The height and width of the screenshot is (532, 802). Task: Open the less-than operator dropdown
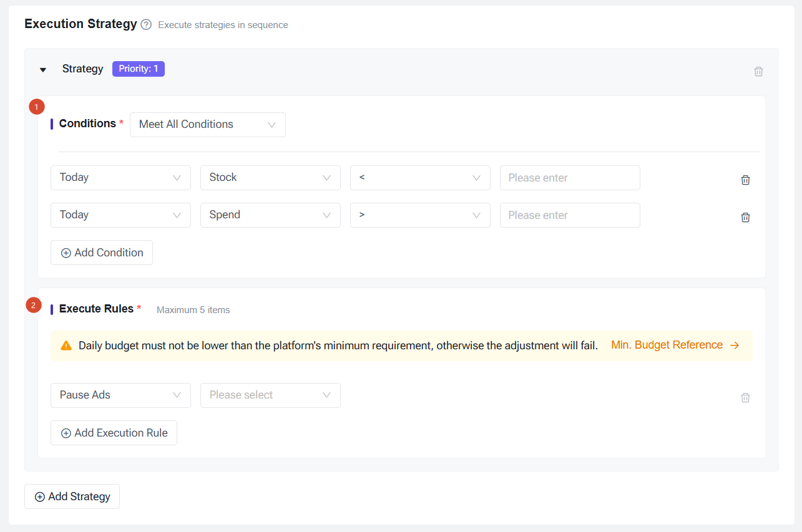(x=420, y=178)
